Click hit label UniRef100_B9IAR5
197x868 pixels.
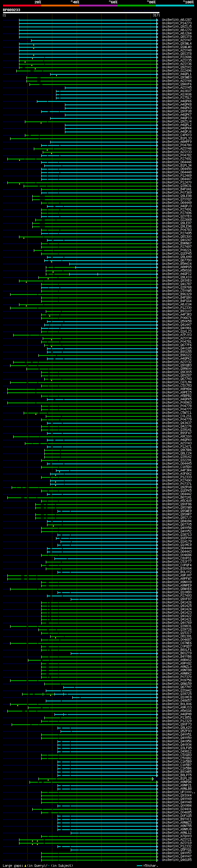[176, 772]
